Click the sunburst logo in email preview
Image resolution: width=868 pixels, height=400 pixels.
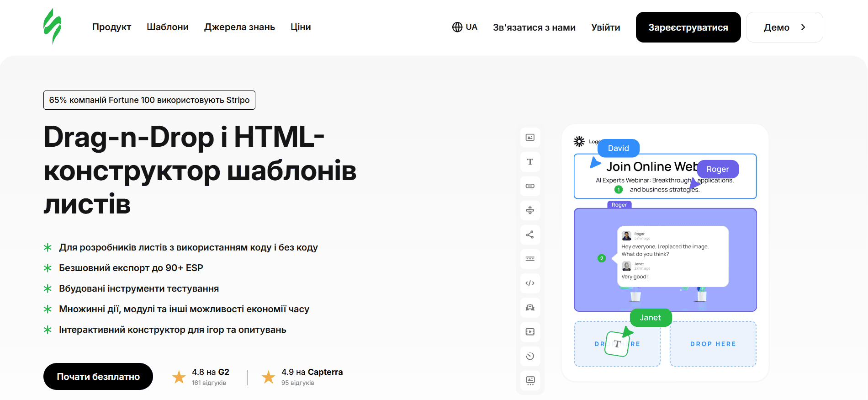(579, 141)
